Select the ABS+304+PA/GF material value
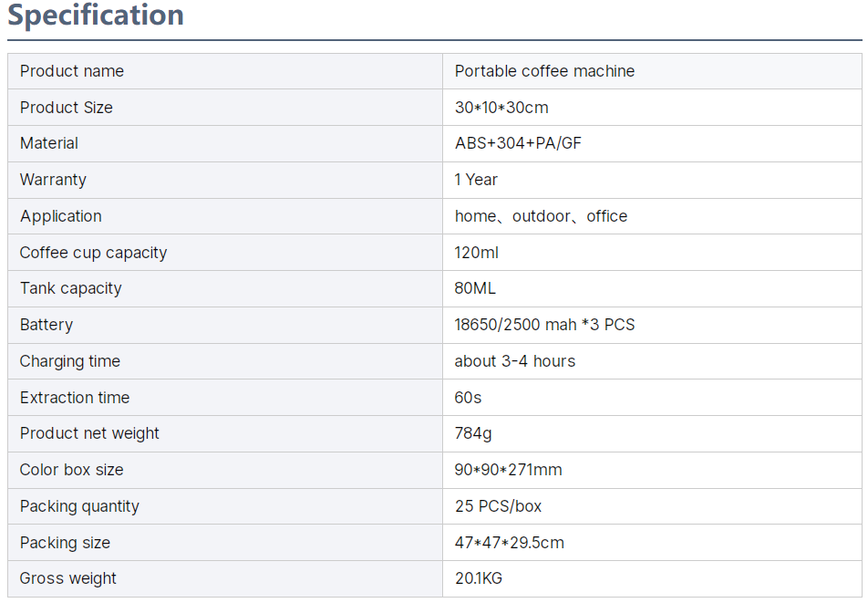Viewport: 868px width, 603px height. (x=518, y=143)
